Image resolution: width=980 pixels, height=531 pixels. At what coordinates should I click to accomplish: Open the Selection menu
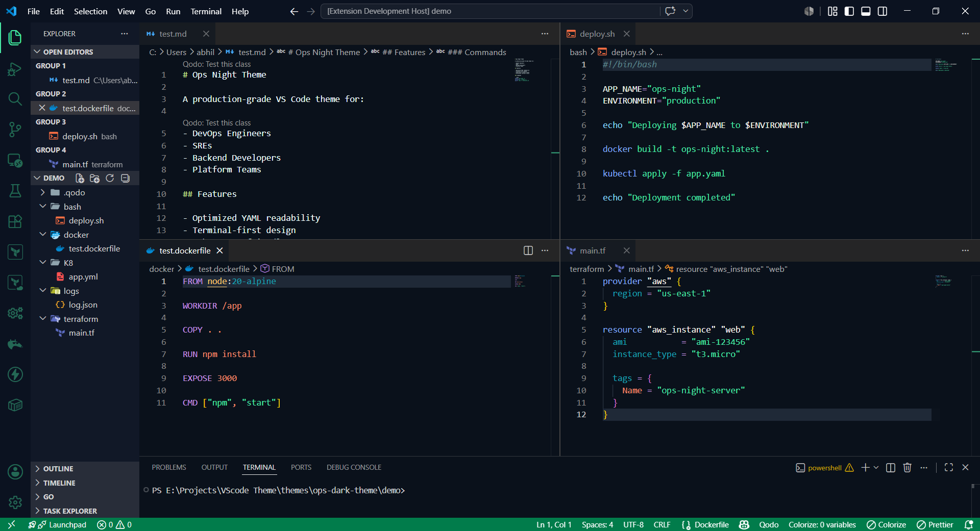point(90,11)
